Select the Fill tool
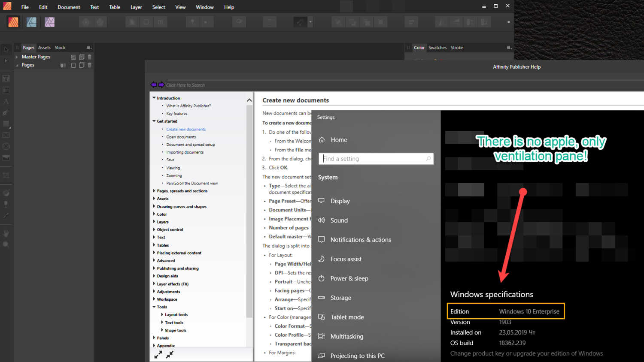The height and width of the screenshot is (362, 644). 6,193
